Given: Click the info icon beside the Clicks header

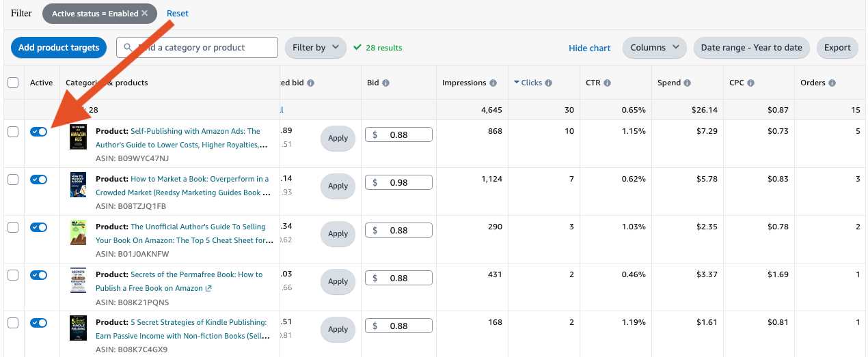Looking at the screenshot, I should [549, 83].
